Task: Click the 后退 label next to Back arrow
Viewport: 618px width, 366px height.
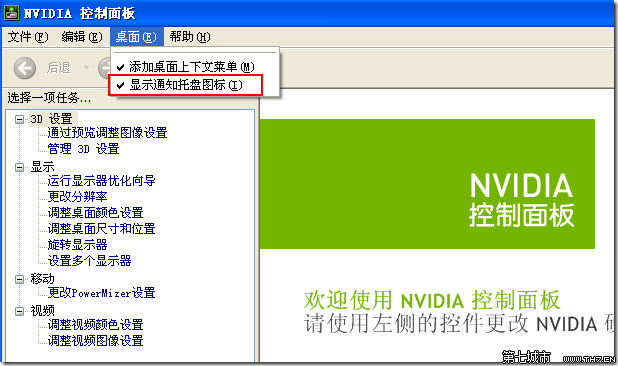Action: [x=59, y=68]
